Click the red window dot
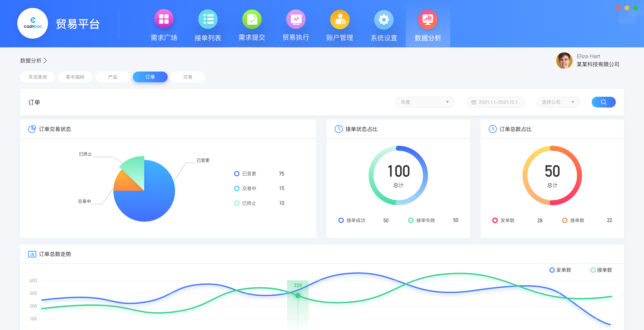Viewport: 644px width, 330px height. [619, 8]
